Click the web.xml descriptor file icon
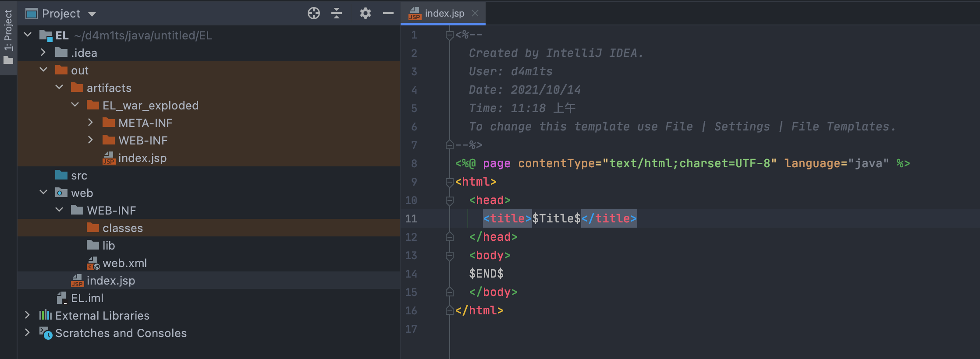This screenshot has height=359, width=980. click(93, 263)
